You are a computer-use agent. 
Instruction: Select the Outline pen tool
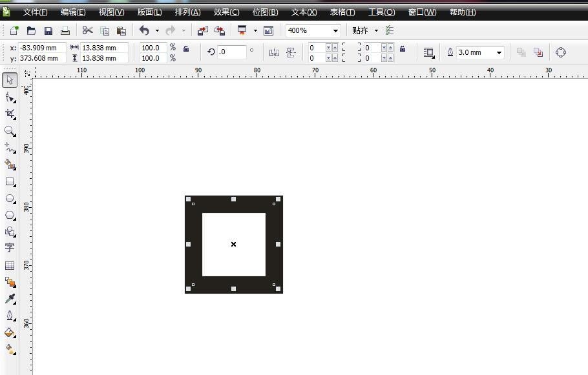(10, 316)
